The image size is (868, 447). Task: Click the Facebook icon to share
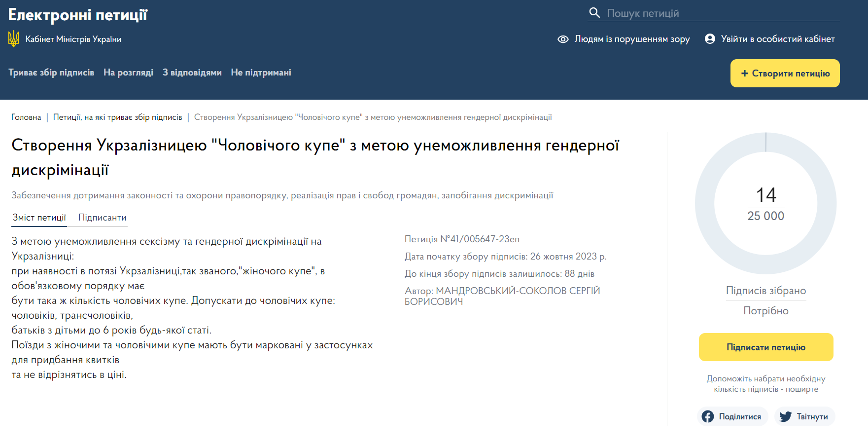[x=708, y=416]
